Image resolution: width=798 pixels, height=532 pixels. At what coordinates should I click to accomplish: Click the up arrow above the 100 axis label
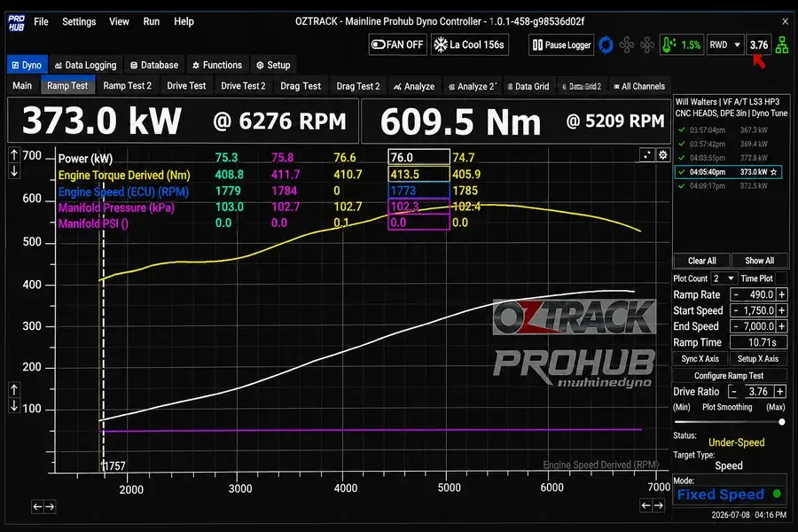[x=14, y=390]
